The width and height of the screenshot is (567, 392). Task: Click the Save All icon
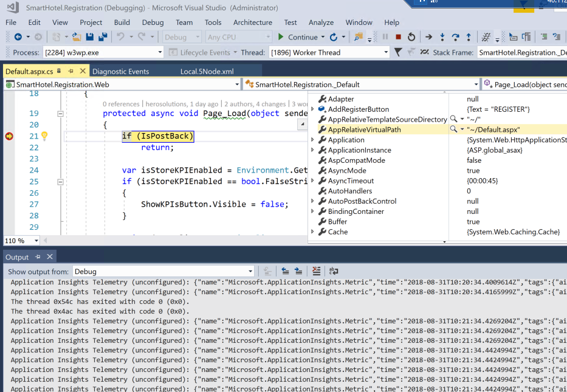click(x=103, y=37)
